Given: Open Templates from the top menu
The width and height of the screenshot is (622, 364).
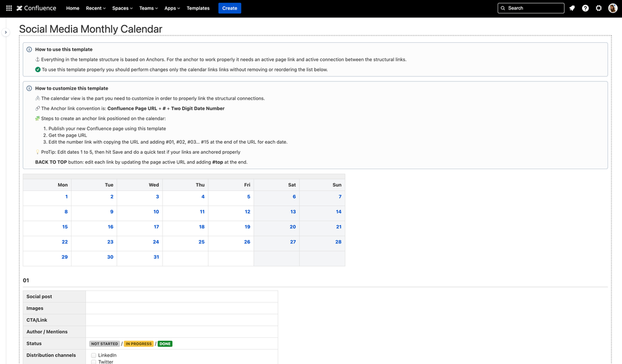Looking at the screenshot, I should pyautogui.click(x=197, y=8).
